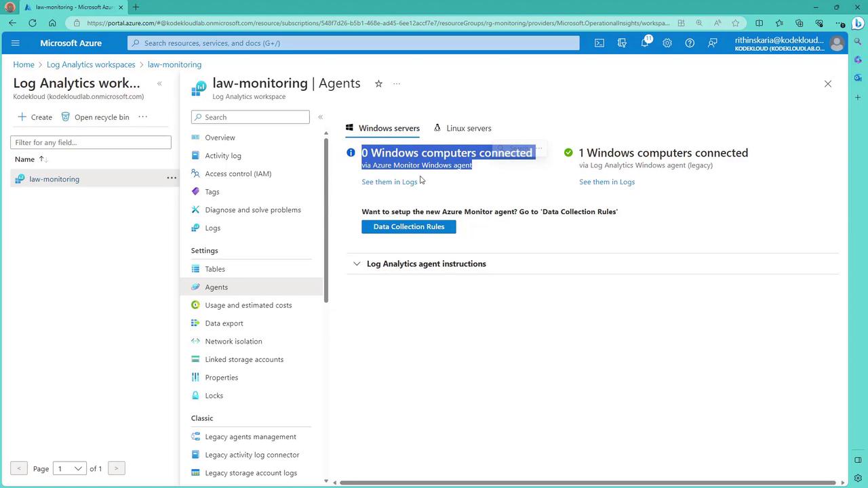Open the Azure portal hamburger menu
This screenshot has width=868, height=488.
click(x=16, y=43)
